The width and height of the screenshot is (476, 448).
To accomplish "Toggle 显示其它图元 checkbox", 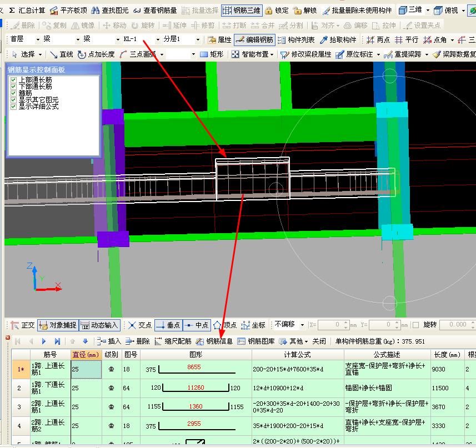I will 13,100.
